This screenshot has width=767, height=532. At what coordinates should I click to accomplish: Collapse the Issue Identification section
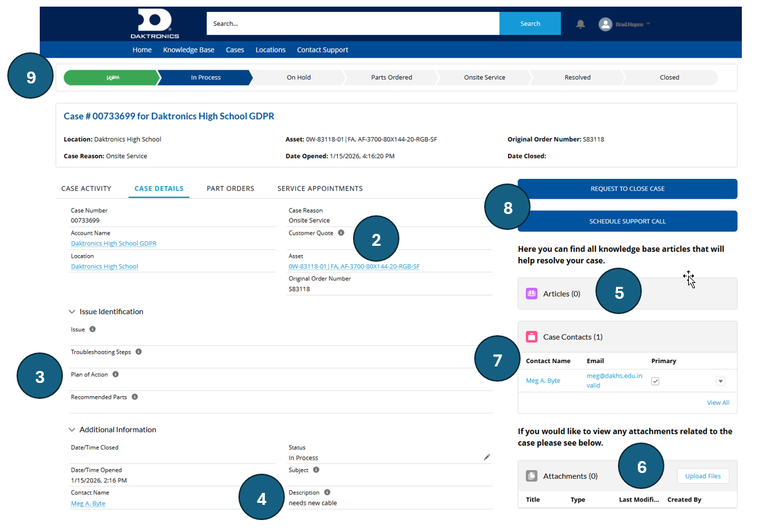72,312
